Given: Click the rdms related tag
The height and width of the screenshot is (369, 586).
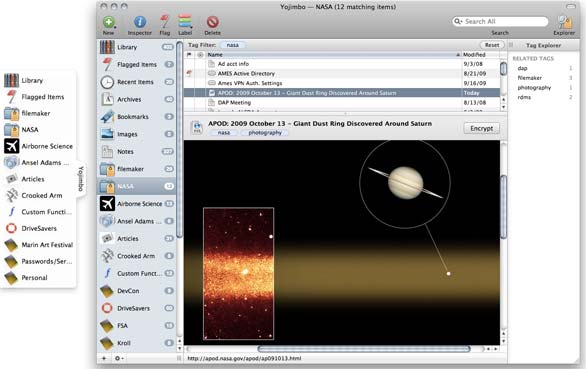Looking at the screenshot, I should (524, 97).
